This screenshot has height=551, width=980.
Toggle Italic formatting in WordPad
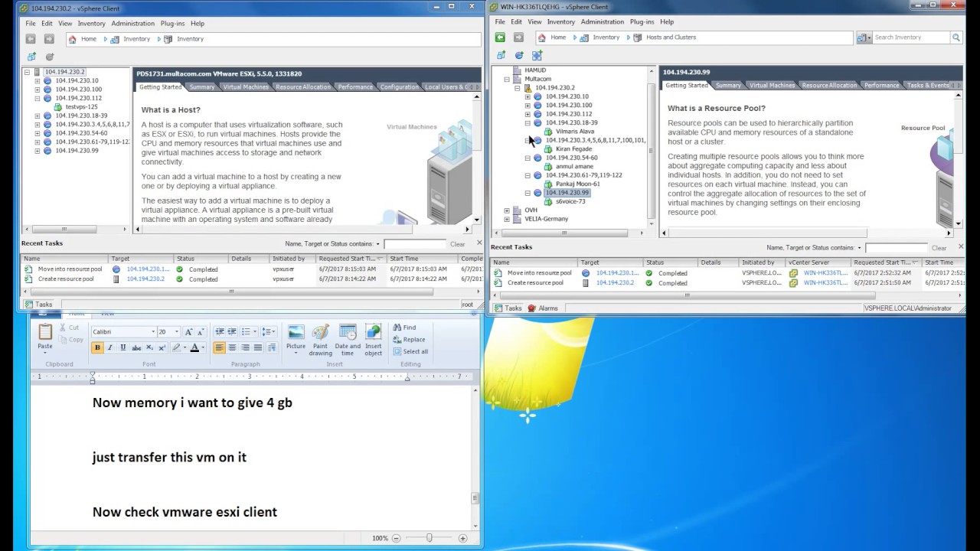point(109,347)
